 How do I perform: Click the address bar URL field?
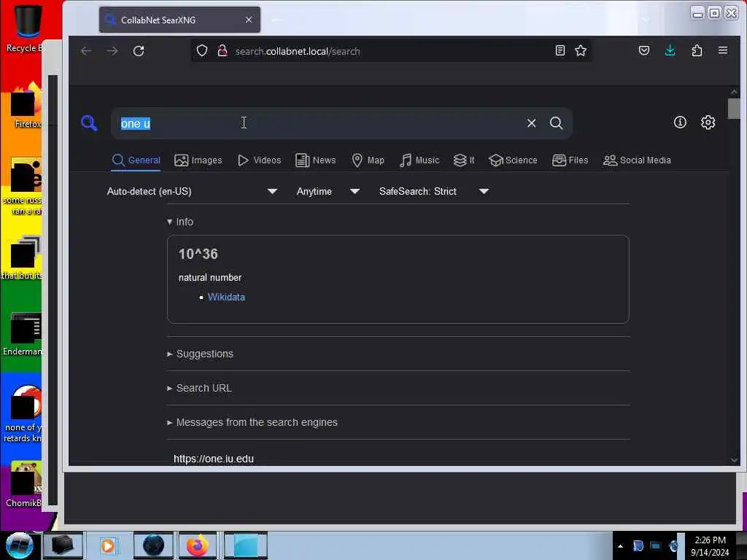click(x=392, y=51)
